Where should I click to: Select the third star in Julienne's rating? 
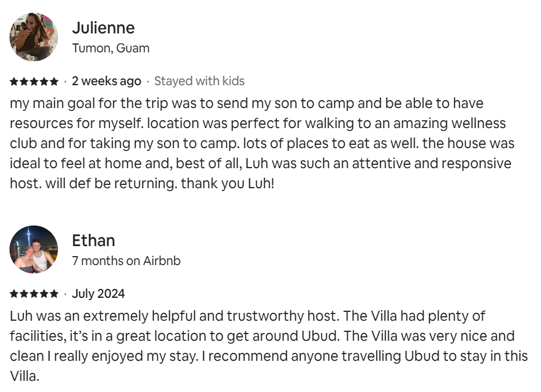34,81
